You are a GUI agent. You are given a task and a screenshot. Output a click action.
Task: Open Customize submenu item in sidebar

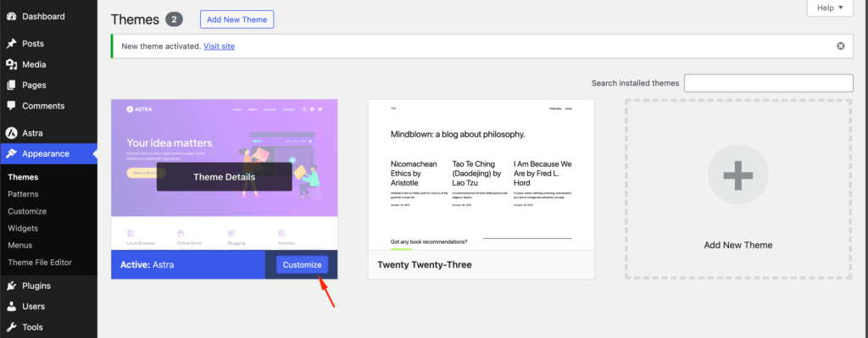[x=27, y=211]
